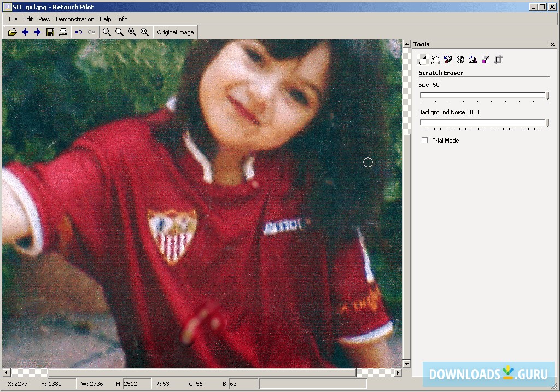This screenshot has width=560, height=392.
Task: Click the forward navigation arrow
Action: pyautogui.click(x=37, y=32)
